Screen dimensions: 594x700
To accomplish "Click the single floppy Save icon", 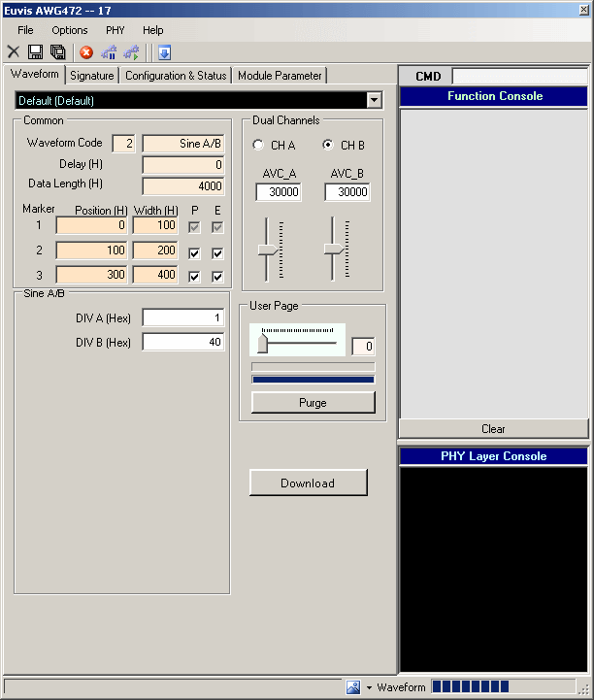I will pos(35,52).
